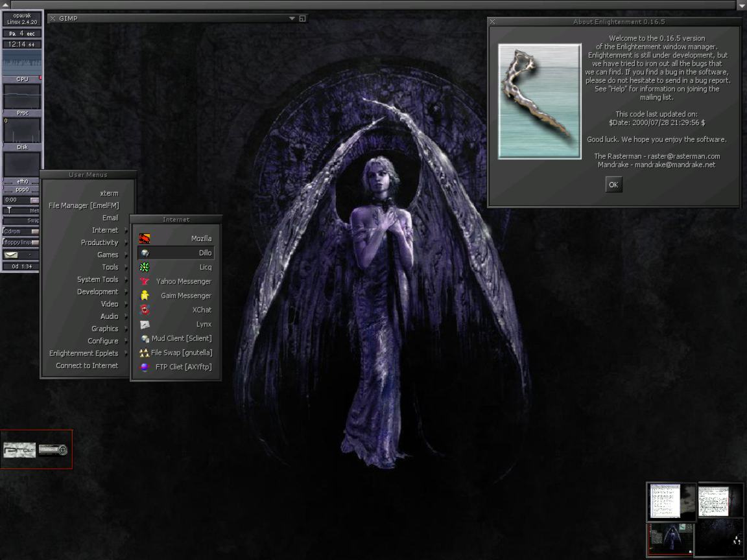Click the green Licq flower icon
This screenshot has height=560, width=747.
point(145,267)
